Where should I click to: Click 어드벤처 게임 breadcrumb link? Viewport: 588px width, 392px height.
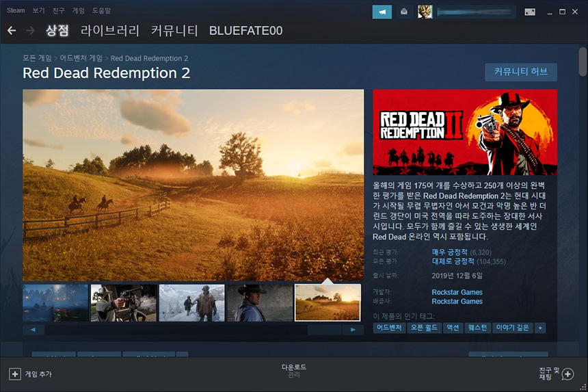coord(81,58)
